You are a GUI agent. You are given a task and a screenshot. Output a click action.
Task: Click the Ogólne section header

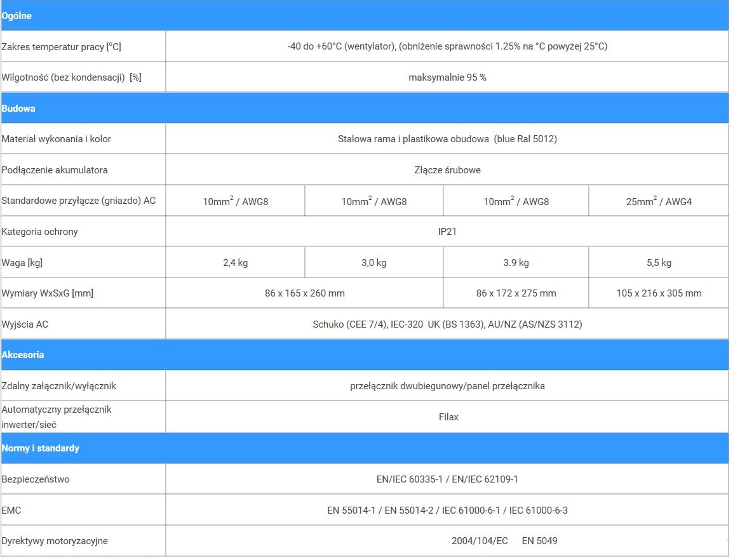pyautogui.click(x=17, y=16)
